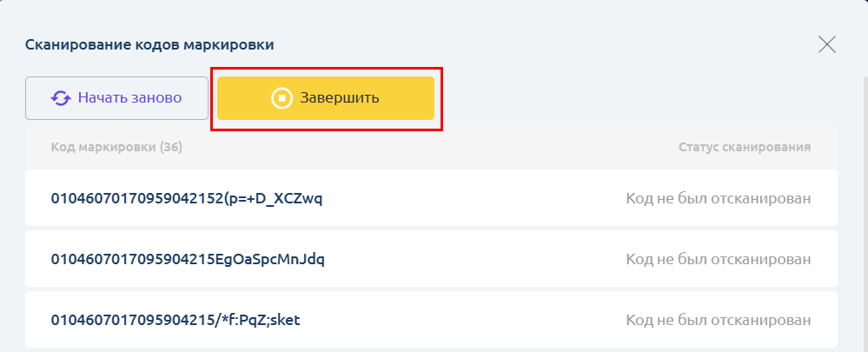Click the status text of first code row
Screen dimensions: 868x352
click(719, 198)
